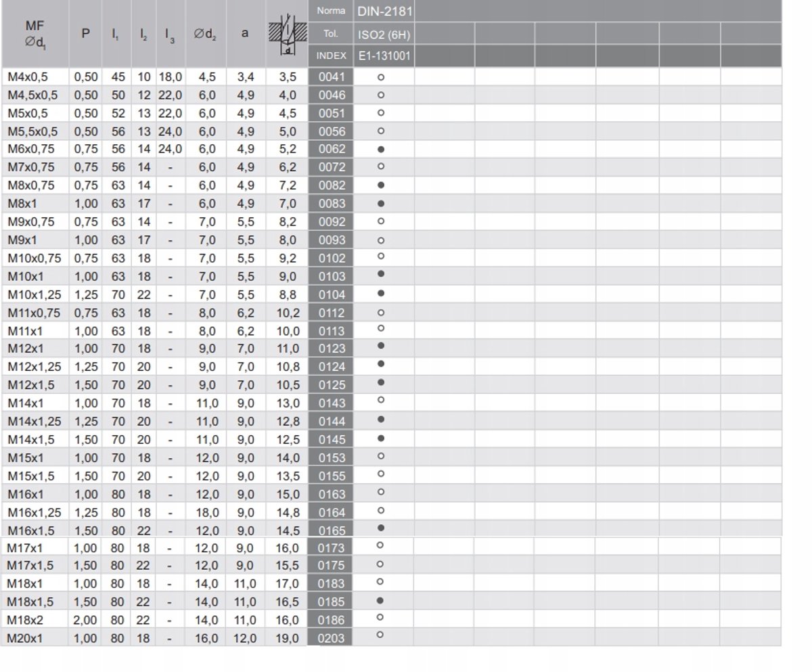Click the filled dot in the M12x1,5 row
The height and width of the screenshot is (672, 812).
click(381, 382)
